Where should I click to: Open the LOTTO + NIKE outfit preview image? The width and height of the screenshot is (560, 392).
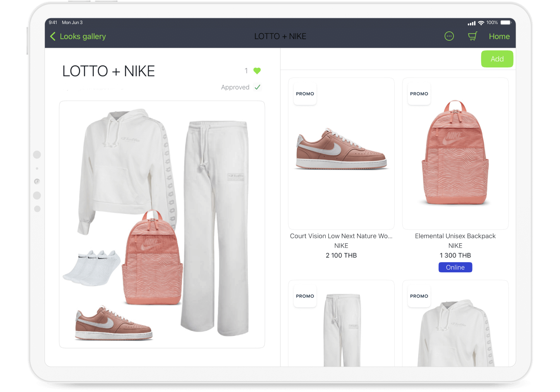[162, 224]
